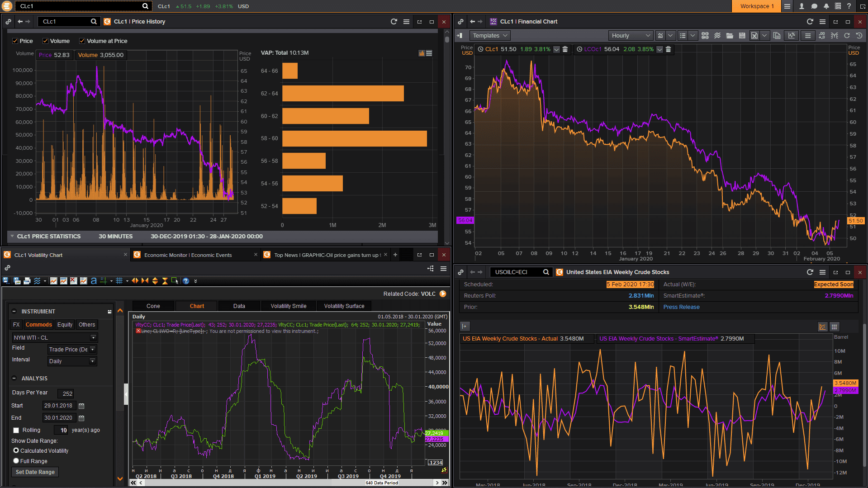Open the help icon on the volatility toolbar
This screenshot has height=488, width=868.
click(x=185, y=281)
